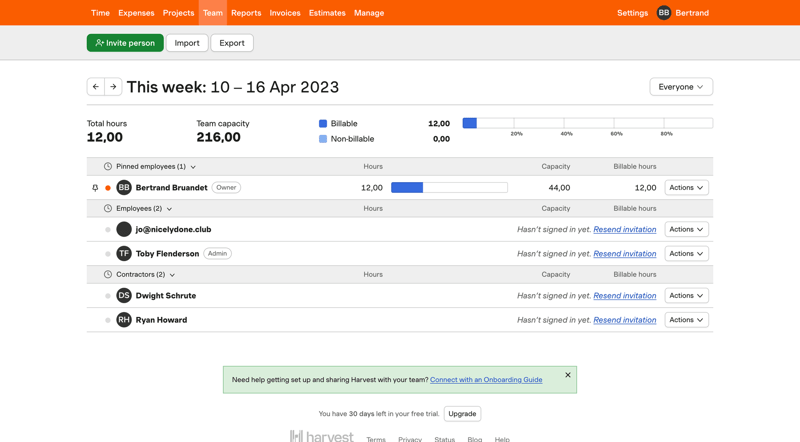800x442 pixels.
Task: Click the Terms footer link
Action: pos(376,439)
